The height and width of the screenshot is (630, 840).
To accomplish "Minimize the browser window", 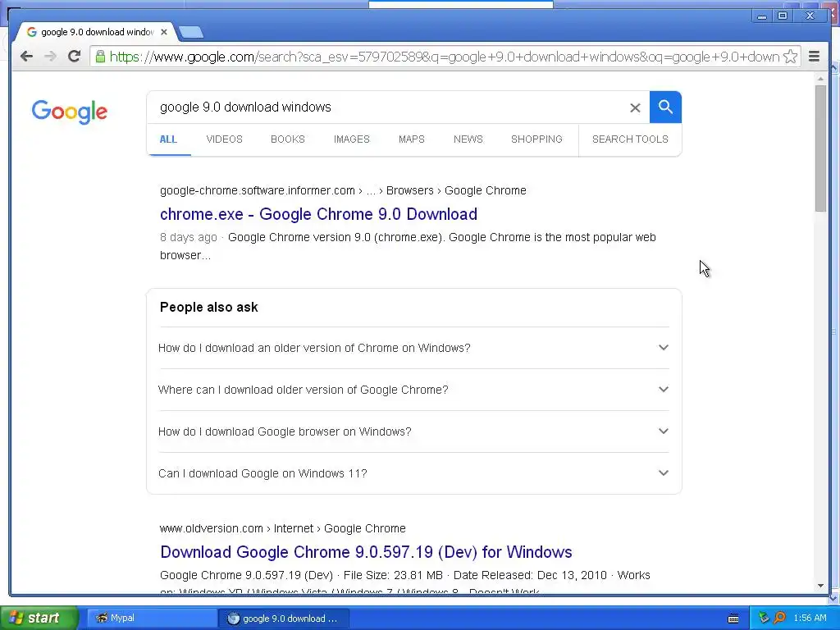I will pos(761,16).
